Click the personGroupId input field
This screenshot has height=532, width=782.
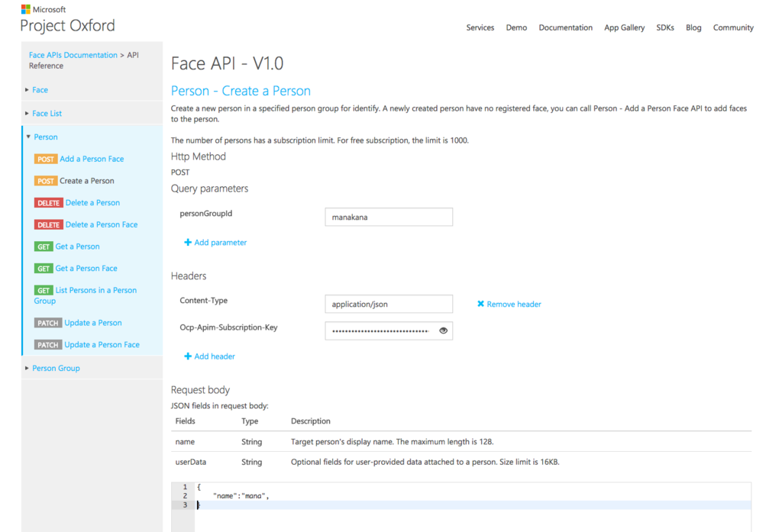coord(389,217)
